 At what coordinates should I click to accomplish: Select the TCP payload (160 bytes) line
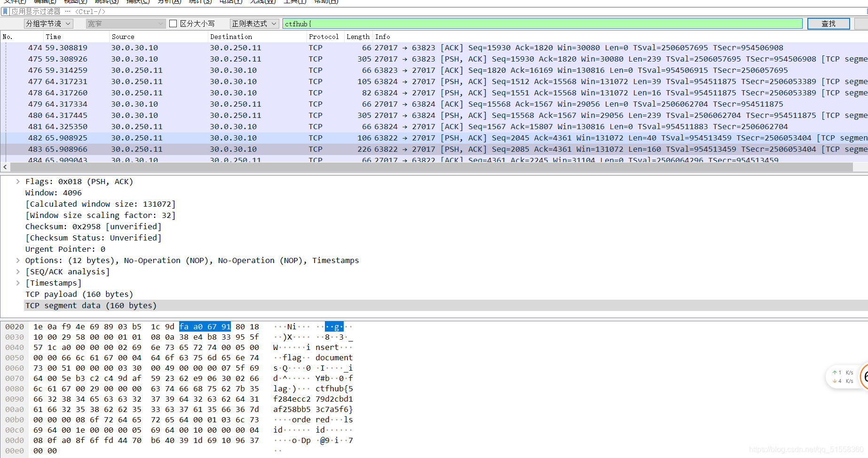pyautogui.click(x=79, y=294)
